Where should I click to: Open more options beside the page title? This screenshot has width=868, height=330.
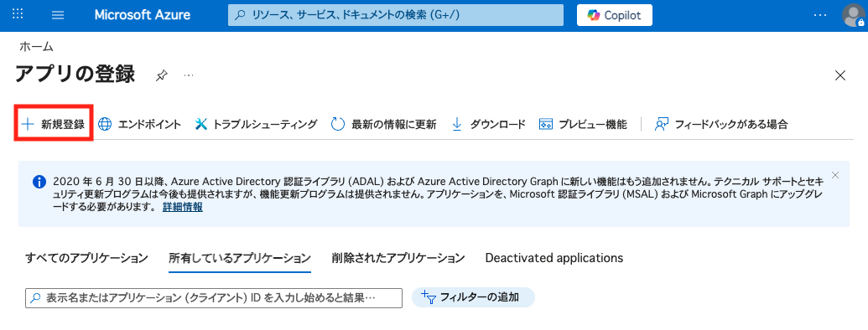click(189, 75)
